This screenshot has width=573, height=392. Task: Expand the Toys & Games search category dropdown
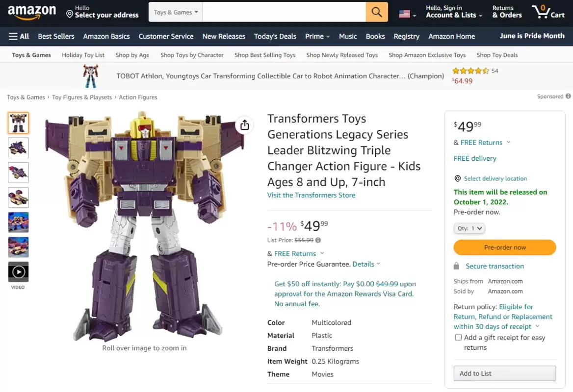176,12
